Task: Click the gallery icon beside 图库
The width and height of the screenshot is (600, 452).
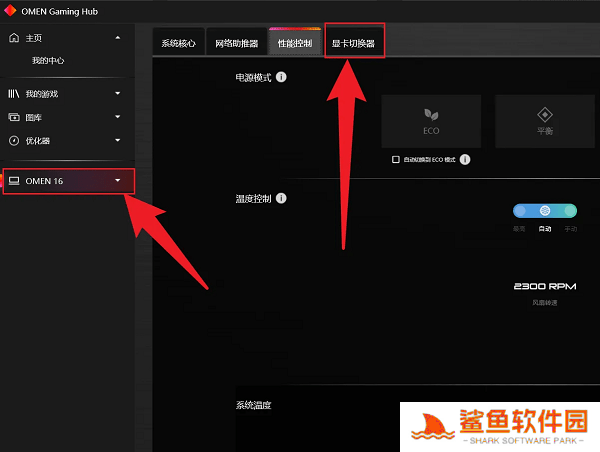Action: (14, 117)
